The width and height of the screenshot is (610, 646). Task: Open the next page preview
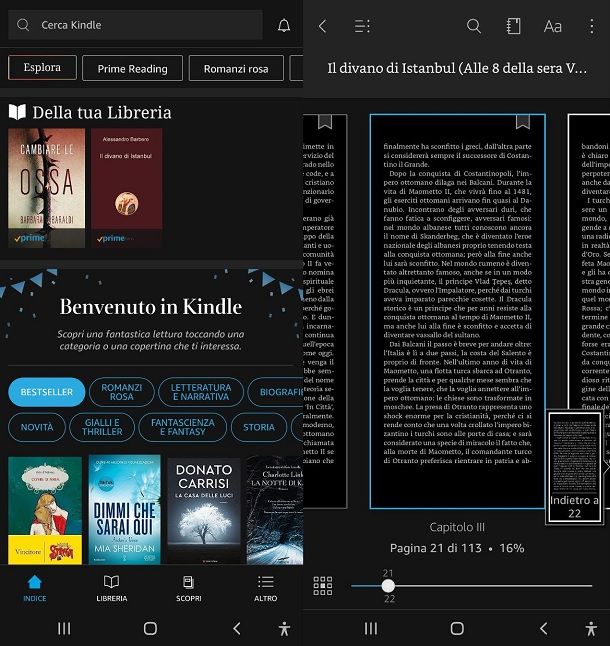click(x=589, y=262)
